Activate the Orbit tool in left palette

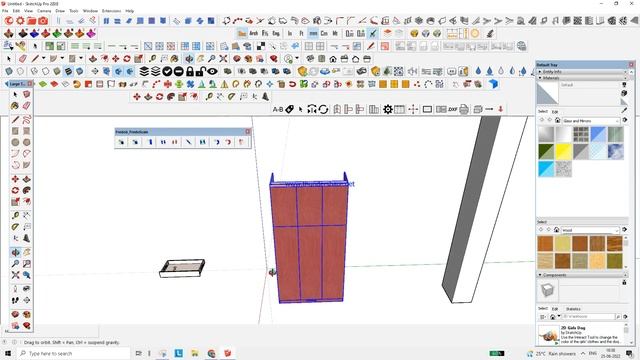(x=15, y=252)
